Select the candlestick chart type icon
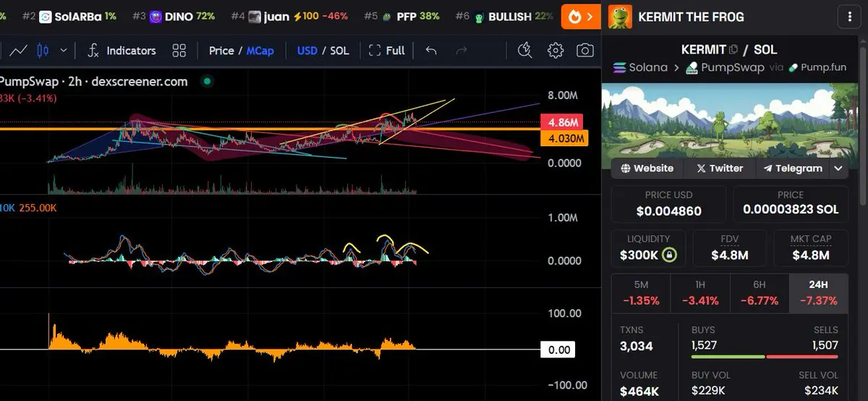The image size is (868, 401). click(42, 51)
